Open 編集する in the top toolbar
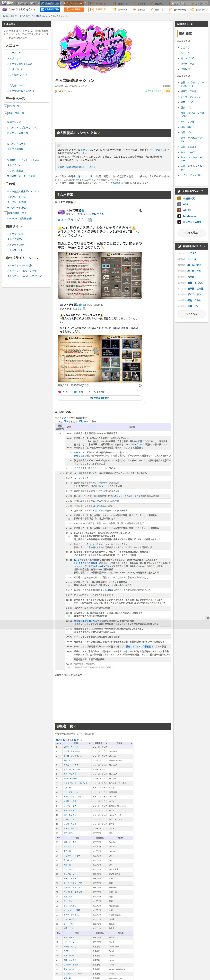The image size is (210, 980). pos(157,9)
